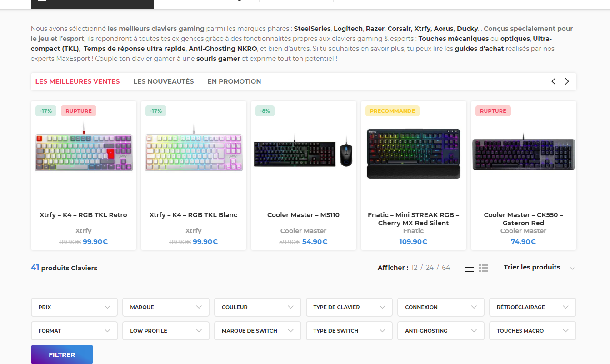
Task: Select the EN PROMOTION tab
Action: (234, 81)
